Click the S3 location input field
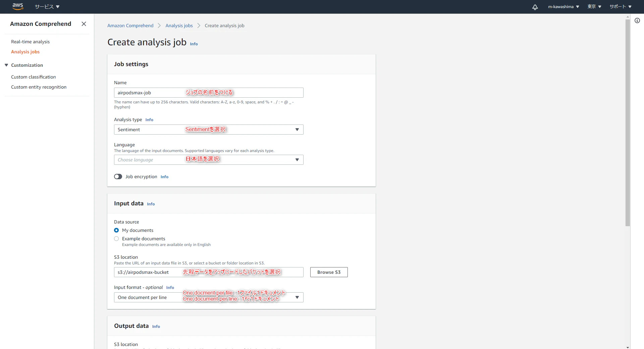The height and width of the screenshot is (349, 644). tap(209, 272)
